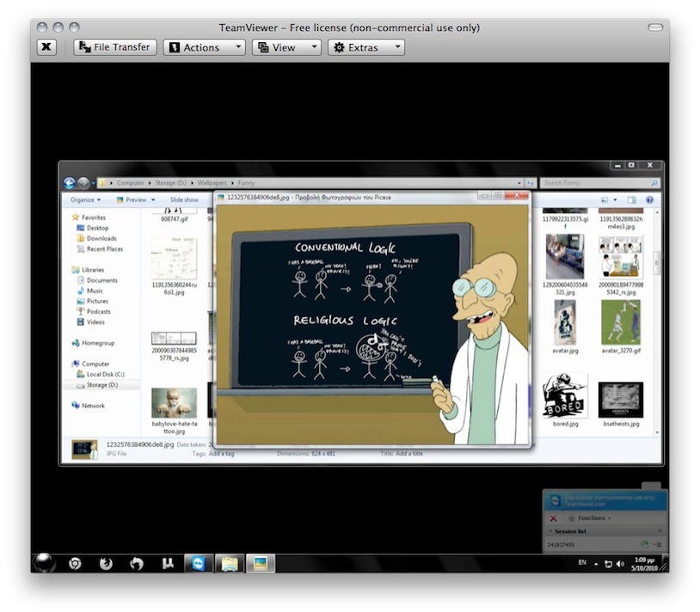Click EN language indicator in system tray
The width and height of the screenshot is (700, 612).
[x=582, y=563]
